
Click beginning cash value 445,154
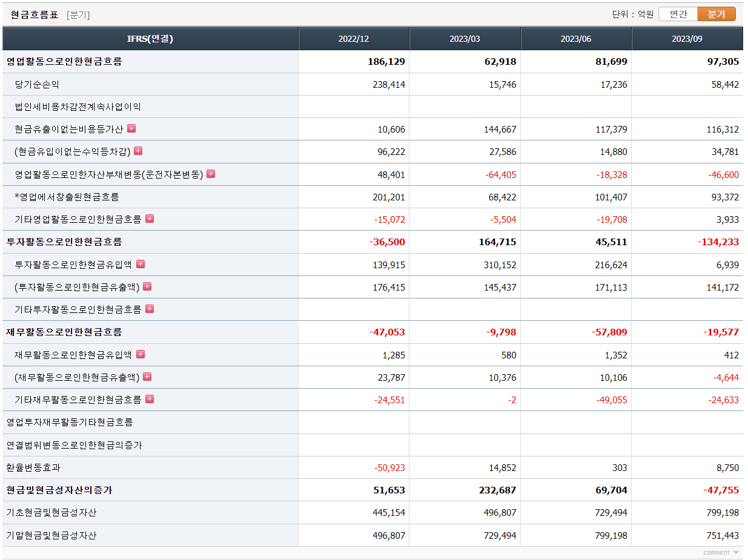coord(389,512)
